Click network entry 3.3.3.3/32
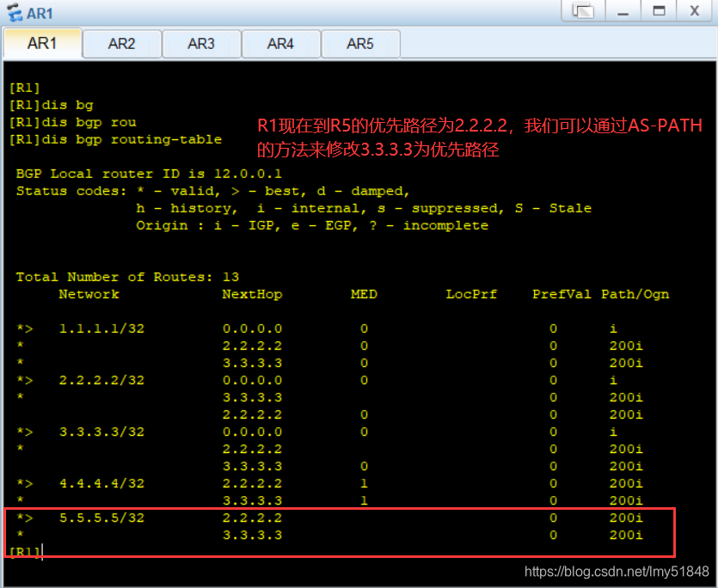Image resolution: width=718 pixels, height=588 pixels. click(x=101, y=432)
